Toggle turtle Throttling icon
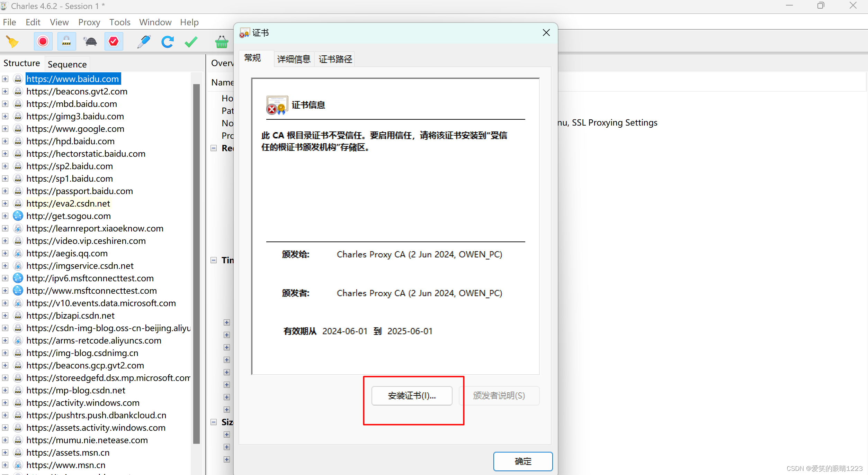 90,42
